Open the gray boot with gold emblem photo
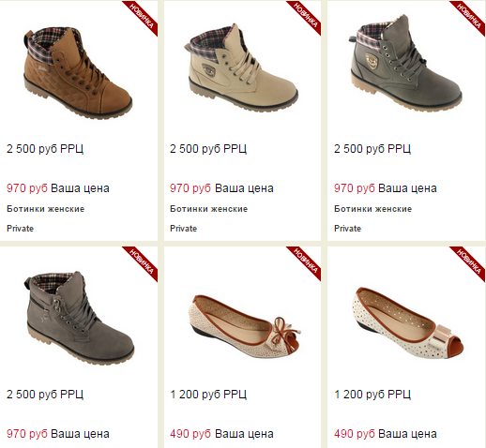 click(x=405, y=63)
